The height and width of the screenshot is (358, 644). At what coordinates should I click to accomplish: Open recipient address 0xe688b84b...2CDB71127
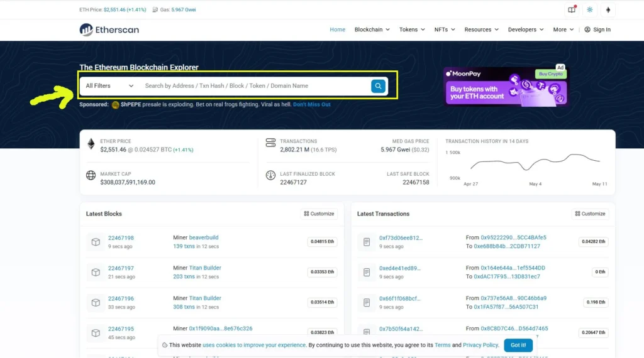coord(507,246)
